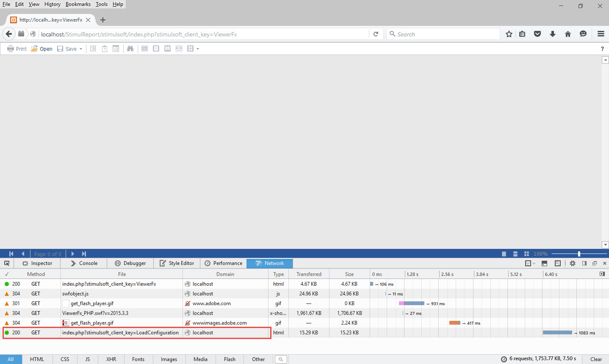
Task: Print the report from viewer toolbar
Action: [17, 49]
